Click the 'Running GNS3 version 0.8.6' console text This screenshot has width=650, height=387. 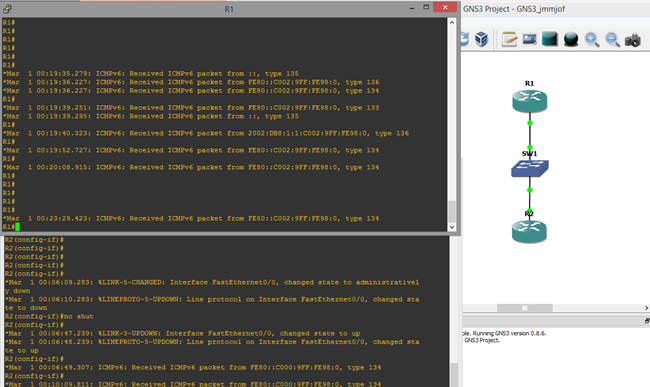509,333
